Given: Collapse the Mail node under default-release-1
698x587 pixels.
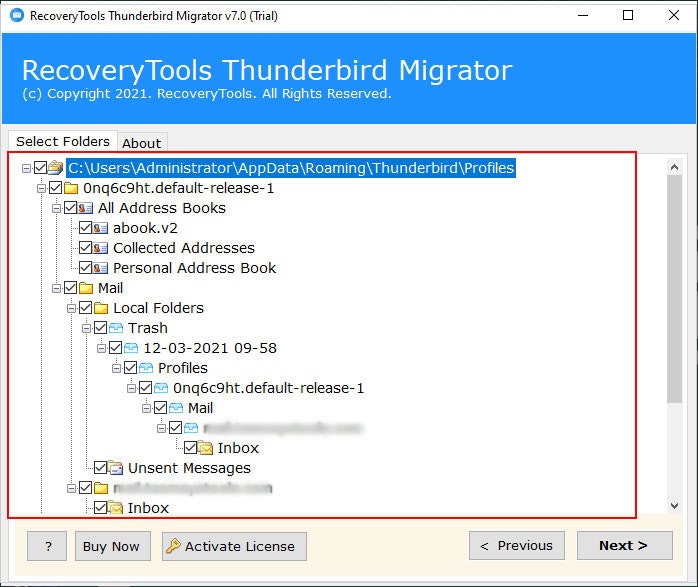Looking at the screenshot, I should coord(56,288).
